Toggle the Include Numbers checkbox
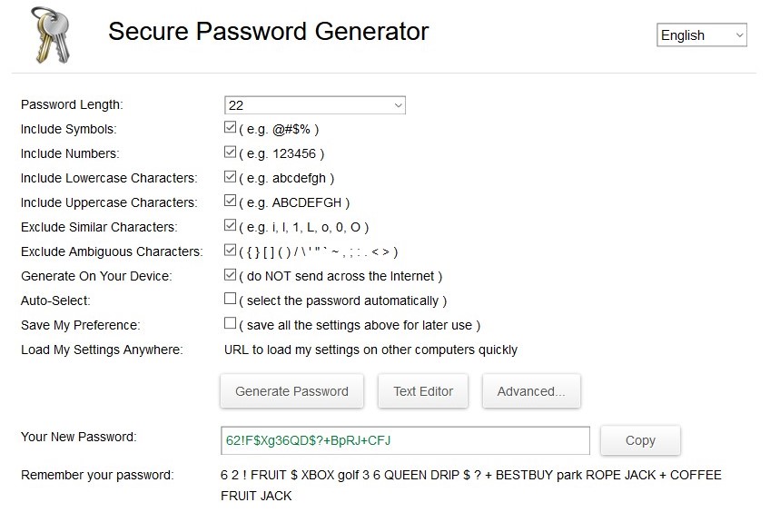Viewport: 770px width, 532px height. (230, 152)
